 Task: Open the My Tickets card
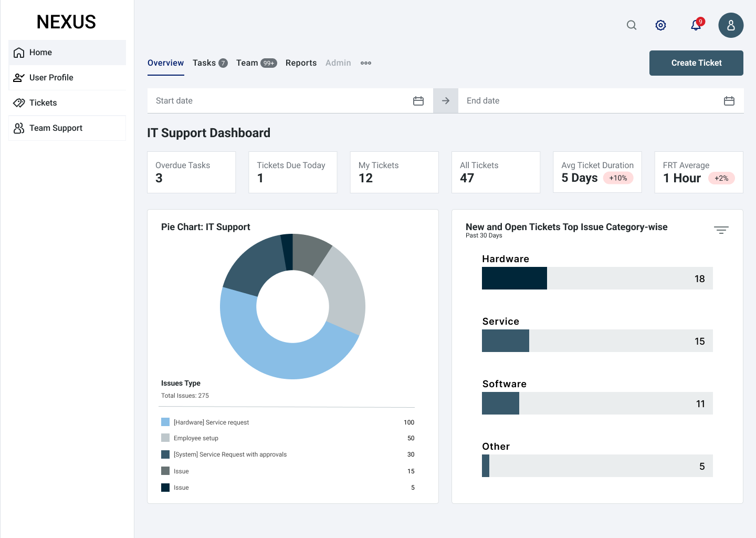pyautogui.click(x=394, y=172)
